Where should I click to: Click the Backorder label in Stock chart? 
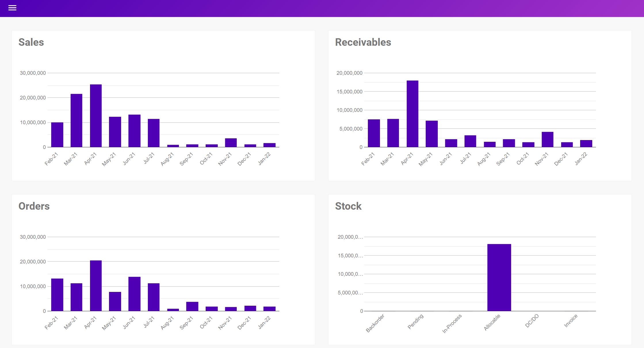pos(375,323)
